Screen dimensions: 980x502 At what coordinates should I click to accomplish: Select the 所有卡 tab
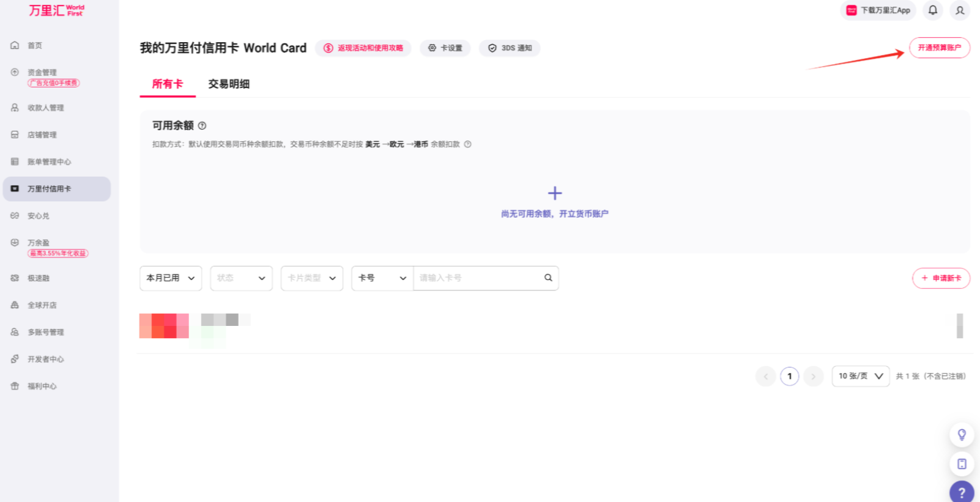168,84
